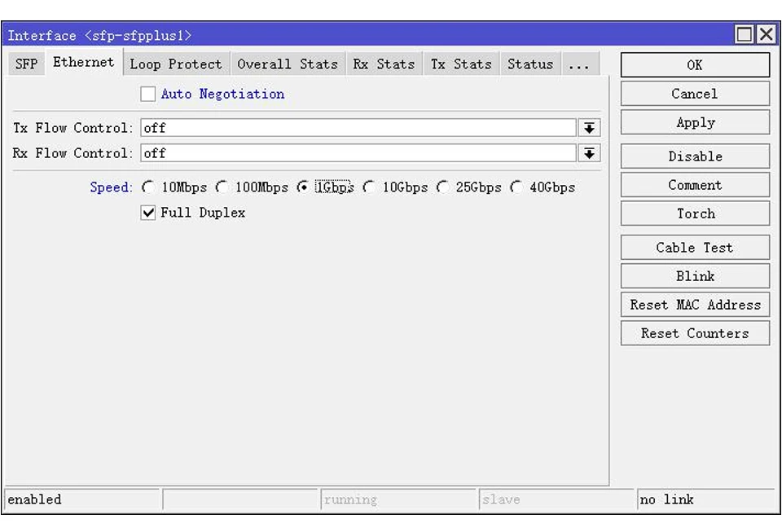Click the Cancel button
Viewport: 782px width, 532px height.
pos(695,94)
